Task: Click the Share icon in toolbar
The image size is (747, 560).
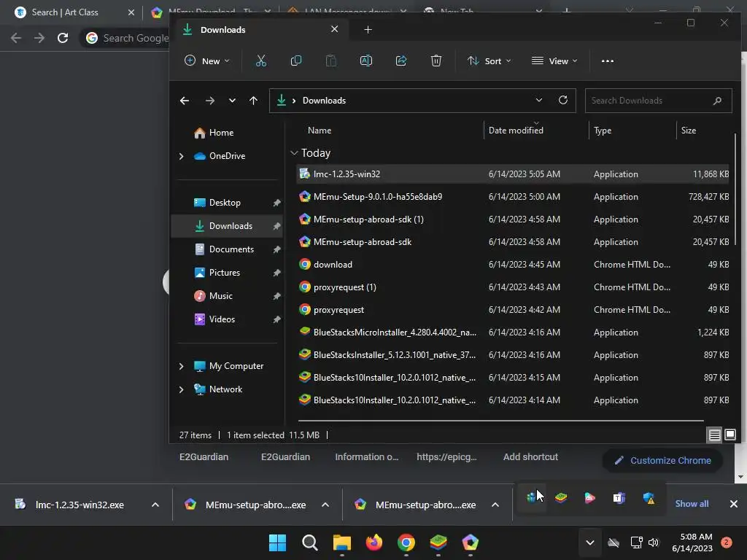Action: coord(401,61)
